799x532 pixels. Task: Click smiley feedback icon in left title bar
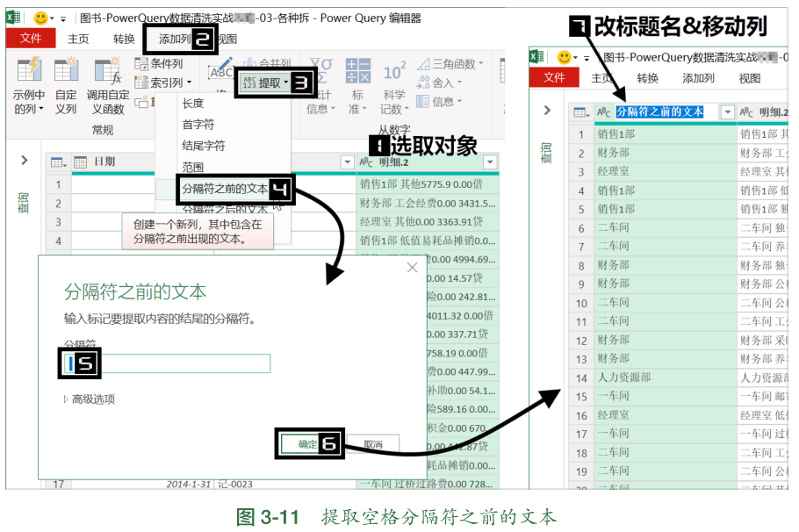(x=40, y=18)
